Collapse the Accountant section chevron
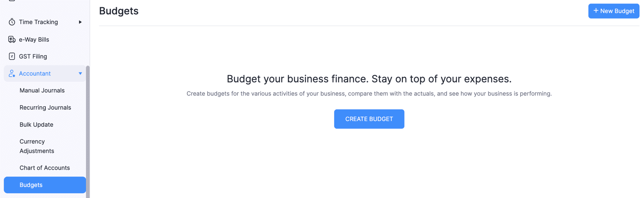The width and height of the screenshot is (644, 198). click(x=80, y=74)
